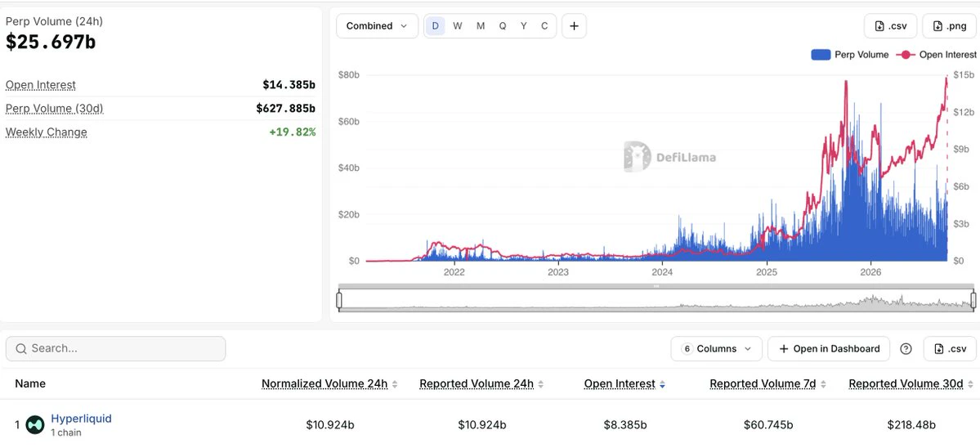Viewport: 980px width, 448px height.
Task: Click the Name column header
Action: click(x=30, y=383)
